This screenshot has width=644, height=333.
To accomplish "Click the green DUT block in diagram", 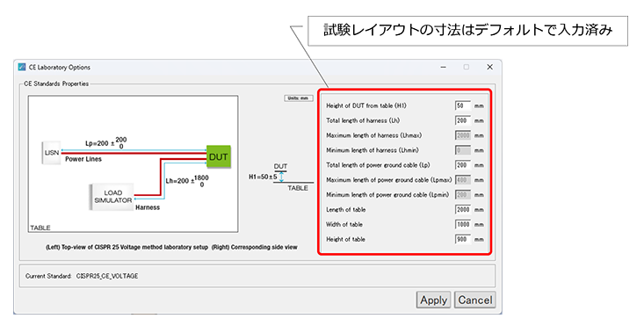I will click(218, 157).
